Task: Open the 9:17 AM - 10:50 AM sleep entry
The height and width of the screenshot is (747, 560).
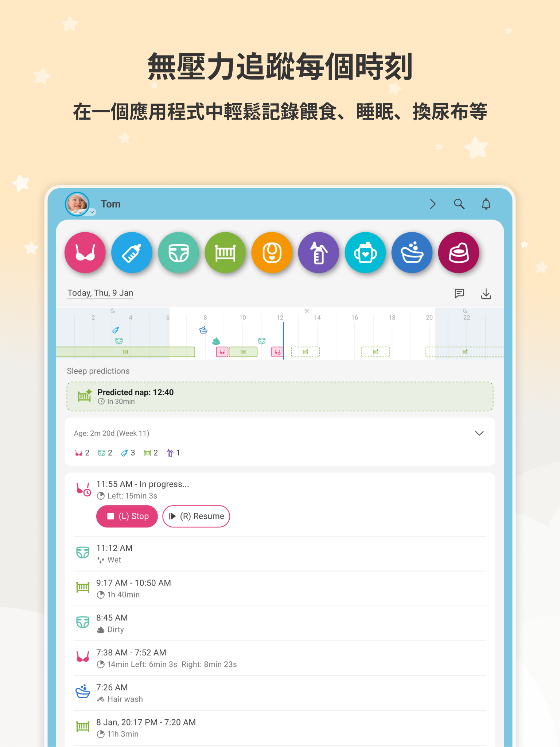Action: (280, 589)
